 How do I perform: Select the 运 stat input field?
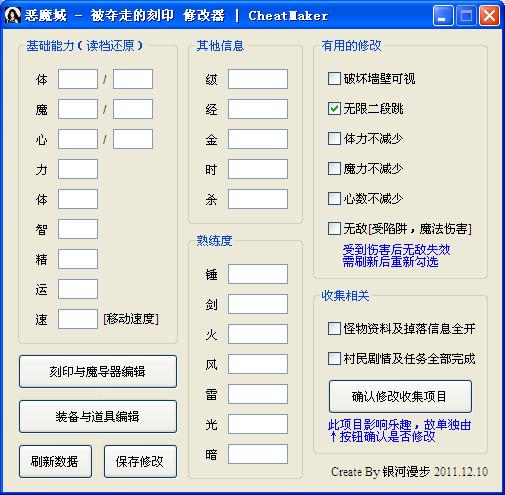tap(78, 289)
